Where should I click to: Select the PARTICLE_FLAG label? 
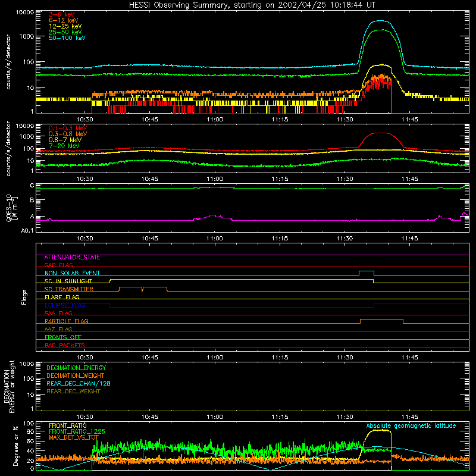point(67,321)
